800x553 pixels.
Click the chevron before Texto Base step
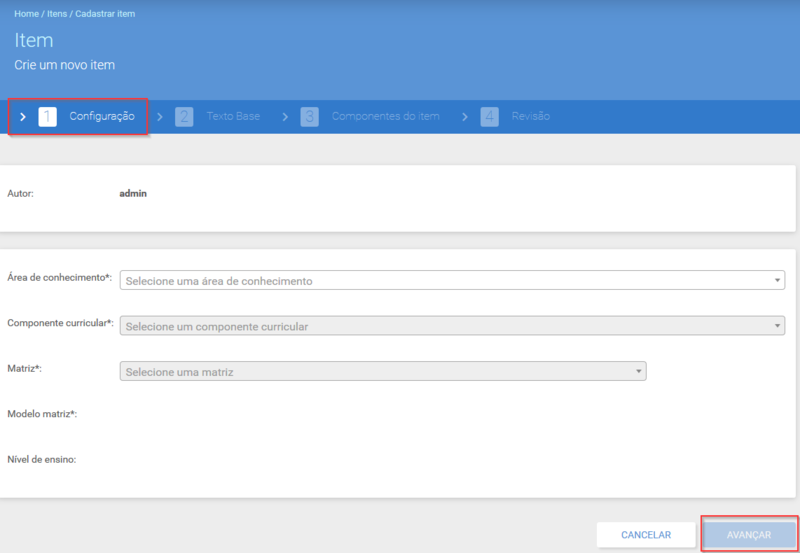point(160,117)
